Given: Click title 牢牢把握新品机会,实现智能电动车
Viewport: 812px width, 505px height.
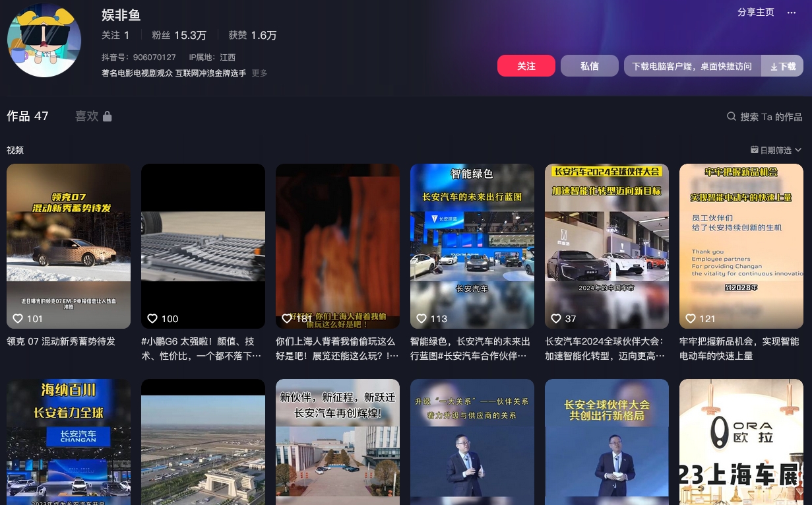Looking at the screenshot, I should (739, 349).
